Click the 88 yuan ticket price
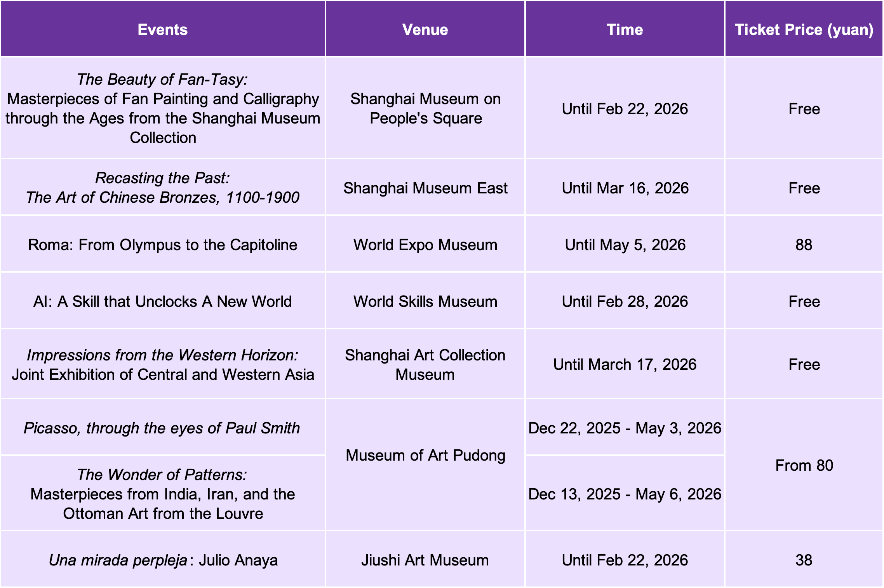This screenshot has height=588, width=884. [804, 245]
